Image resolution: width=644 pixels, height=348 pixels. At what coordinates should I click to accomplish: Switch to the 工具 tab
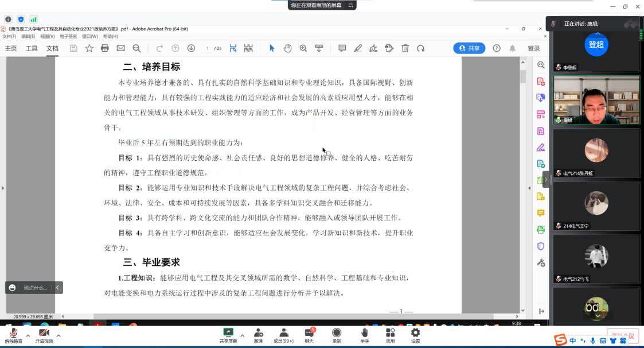(32, 48)
